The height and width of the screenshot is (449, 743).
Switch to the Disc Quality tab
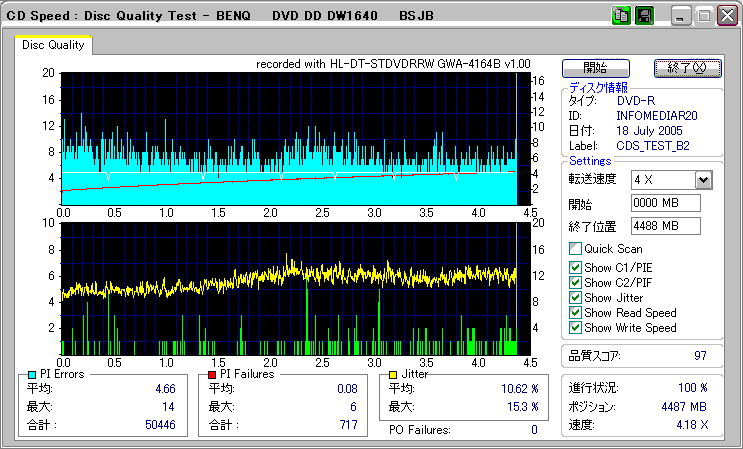[x=53, y=45]
